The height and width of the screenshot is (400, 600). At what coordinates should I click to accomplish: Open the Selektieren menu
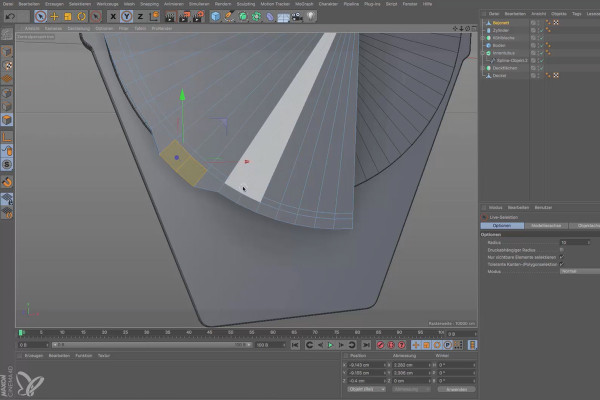tap(80, 4)
